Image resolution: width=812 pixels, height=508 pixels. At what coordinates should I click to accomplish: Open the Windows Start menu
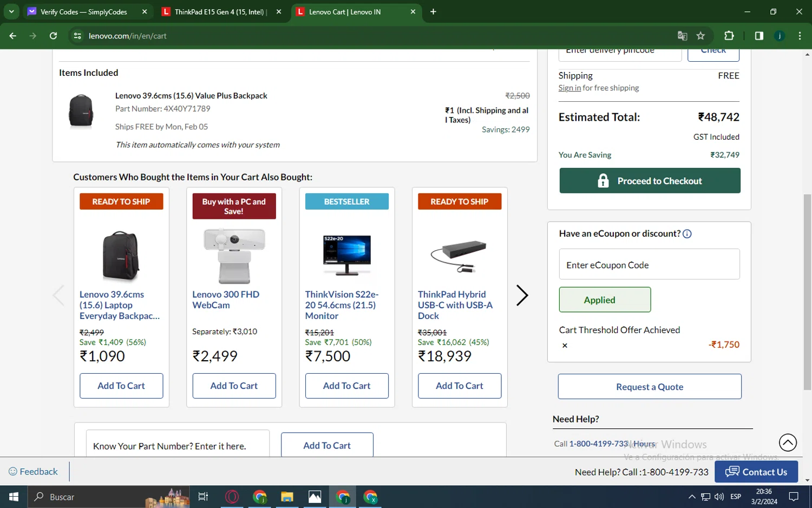tap(14, 497)
